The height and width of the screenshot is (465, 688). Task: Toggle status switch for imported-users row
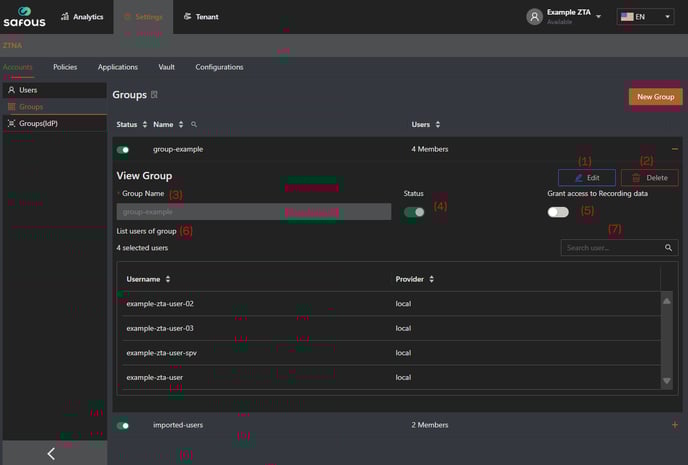pyautogui.click(x=123, y=426)
